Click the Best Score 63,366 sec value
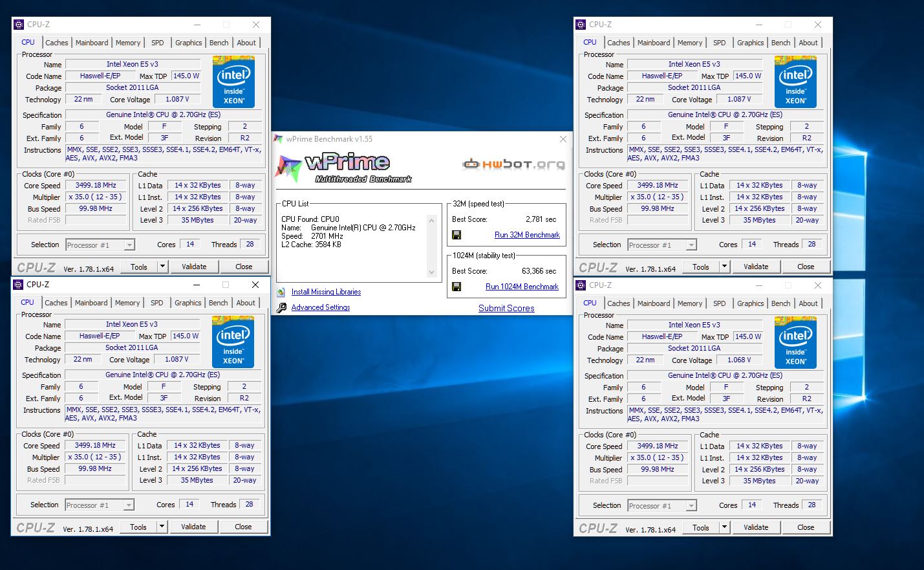The height and width of the screenshot is (570, 924). [x=539, y=271]
